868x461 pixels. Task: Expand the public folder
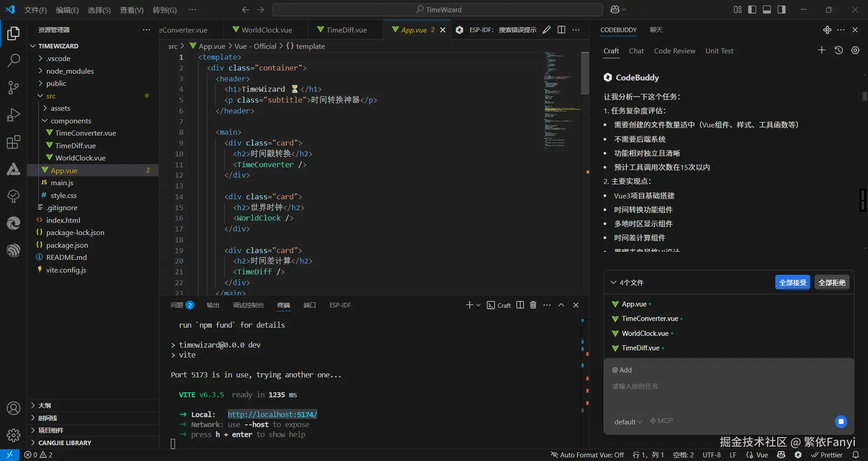tap(56, 83)
